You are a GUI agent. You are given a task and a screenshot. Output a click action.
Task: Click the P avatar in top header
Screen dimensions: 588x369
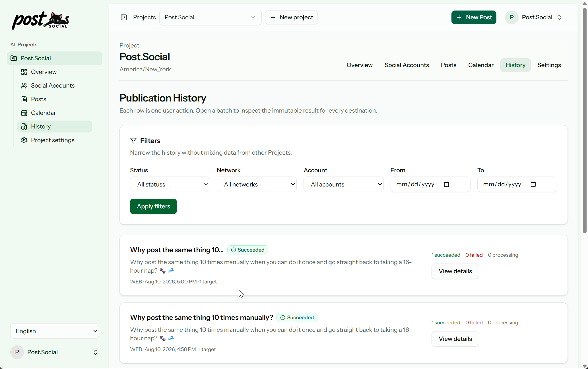511,17
